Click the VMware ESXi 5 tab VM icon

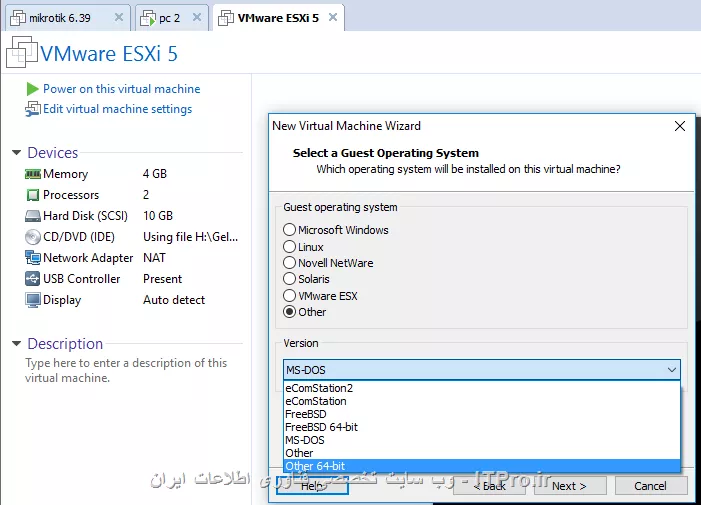(x=226, y=18)
